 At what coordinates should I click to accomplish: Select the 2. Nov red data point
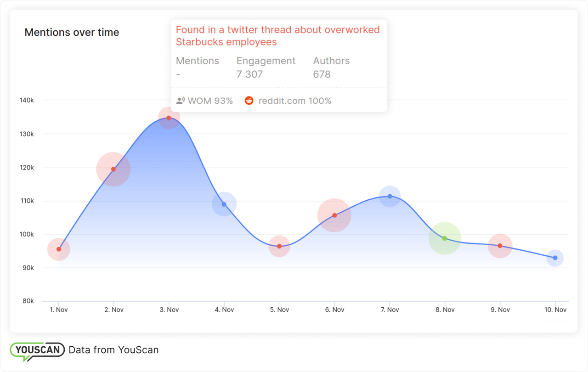(x=113, y=169)
